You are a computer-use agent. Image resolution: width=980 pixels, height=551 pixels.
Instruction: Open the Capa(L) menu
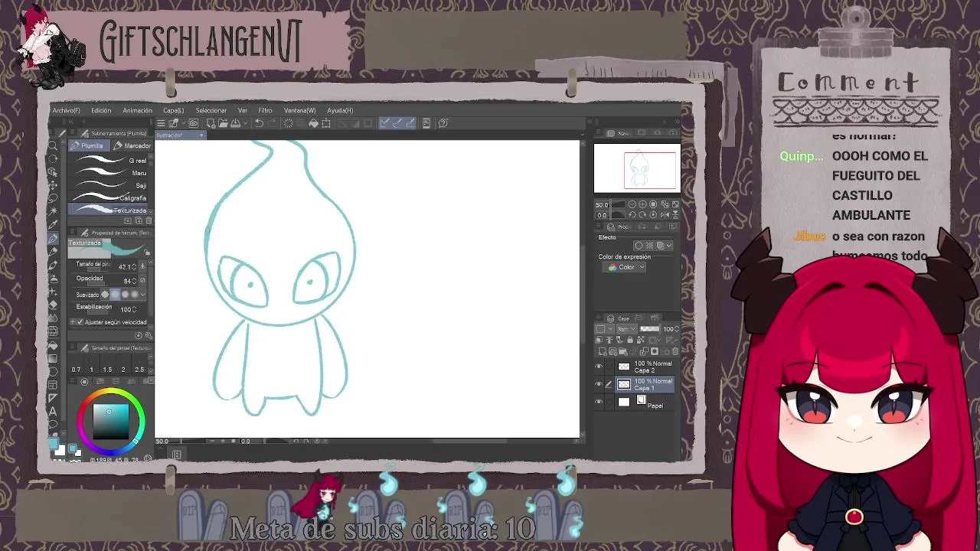click(x=173, y=110)
